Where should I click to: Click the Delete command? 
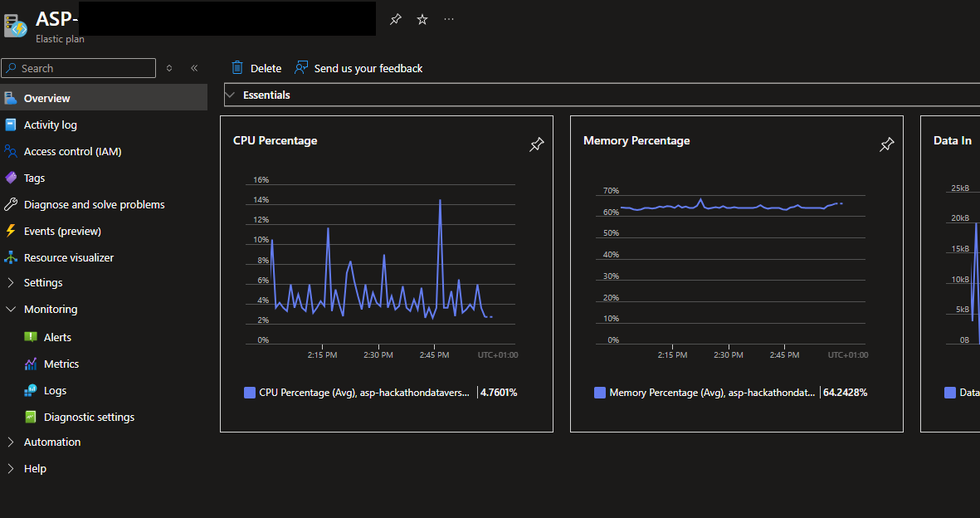pos(256,68)
